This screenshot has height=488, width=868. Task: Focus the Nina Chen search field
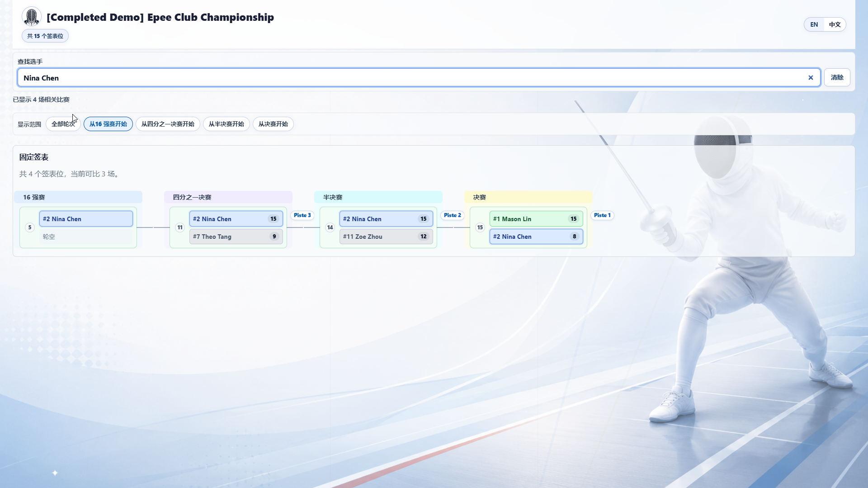click(x=419, y=78)
